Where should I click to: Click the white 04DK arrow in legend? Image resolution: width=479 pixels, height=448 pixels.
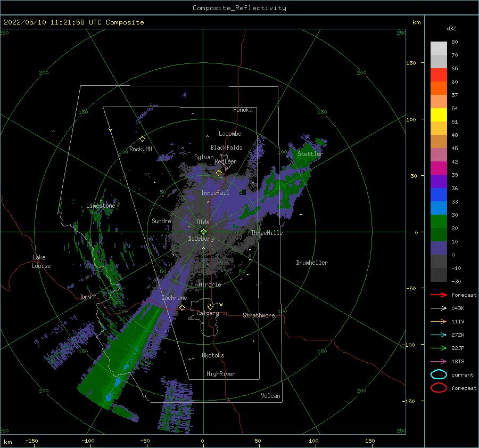pyautogui.click(x=439, y=308)
